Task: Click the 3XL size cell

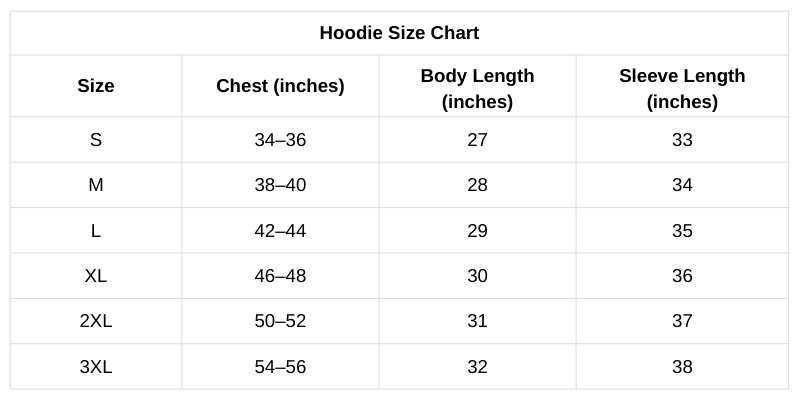Action: point(96,367)
